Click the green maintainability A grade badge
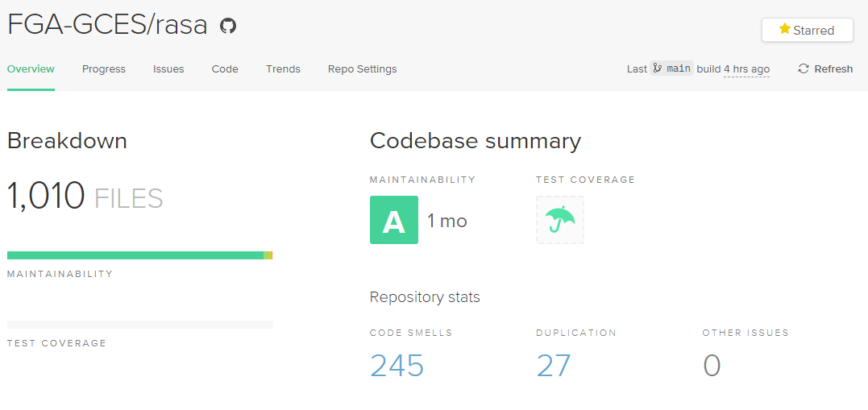The height and width of the screenshot is (410, 868). click(393, 220)
